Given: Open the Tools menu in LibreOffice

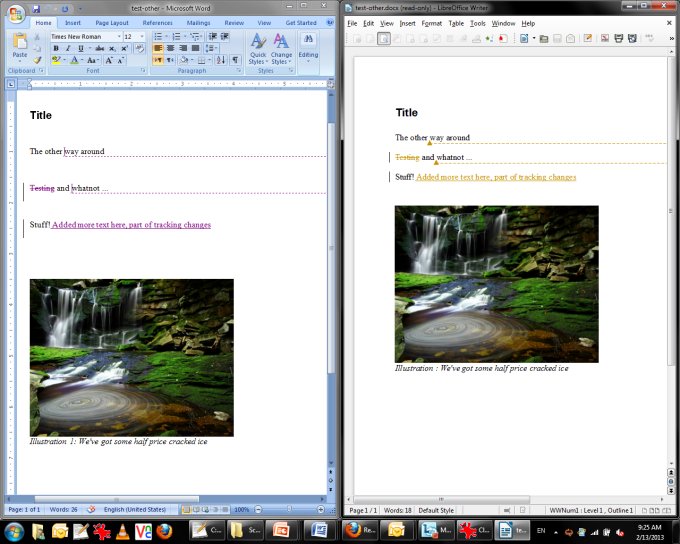Looking at the screenshot, I should [478, 22].
